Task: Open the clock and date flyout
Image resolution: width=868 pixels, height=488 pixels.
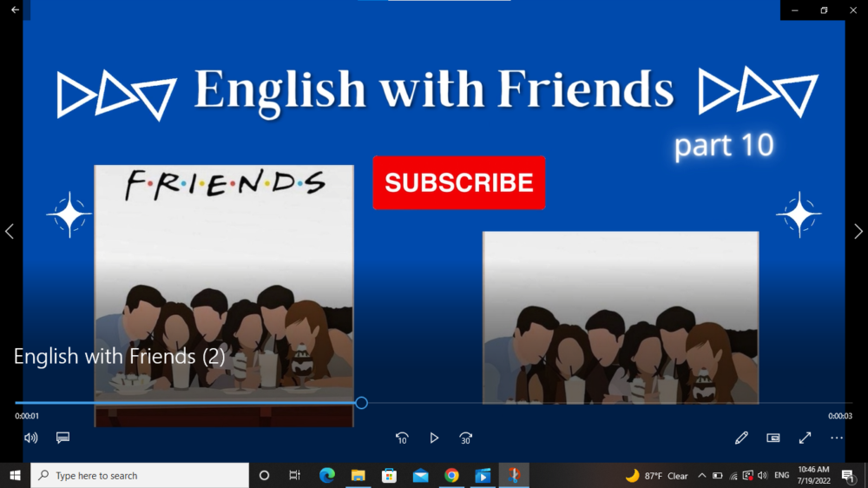Action: (x=813, y=476)
